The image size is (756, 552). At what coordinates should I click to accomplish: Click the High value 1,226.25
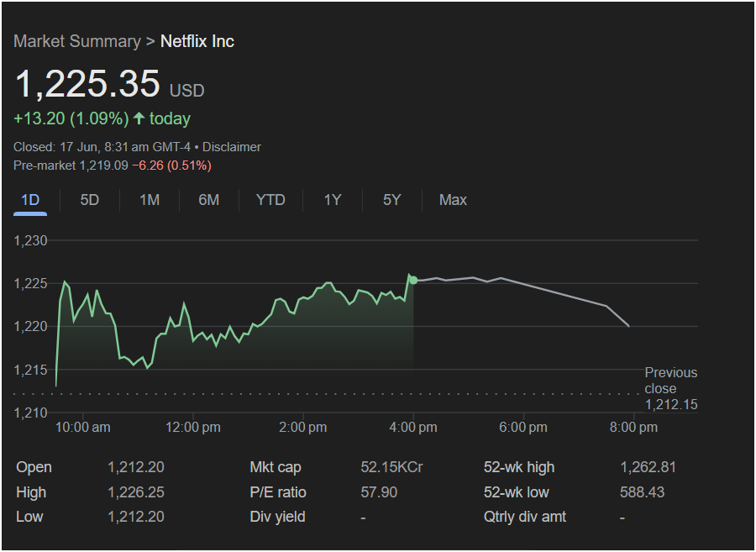point(136,492)
